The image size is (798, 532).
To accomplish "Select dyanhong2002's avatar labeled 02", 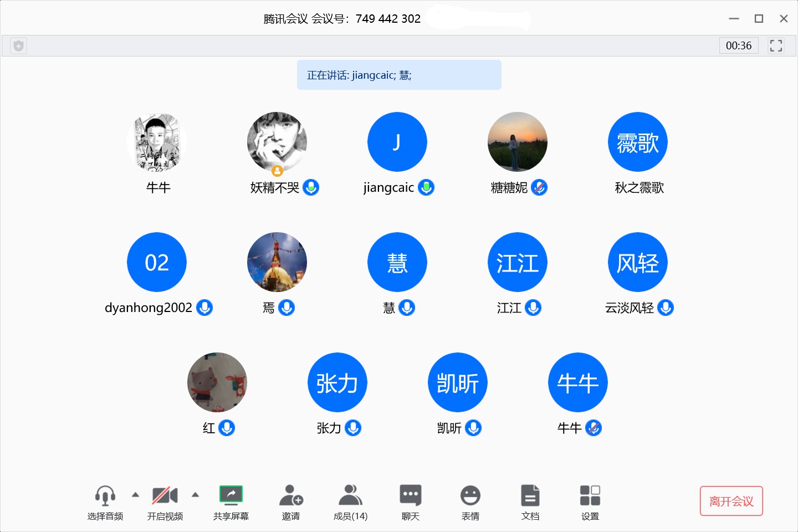I will pos(157,262).
